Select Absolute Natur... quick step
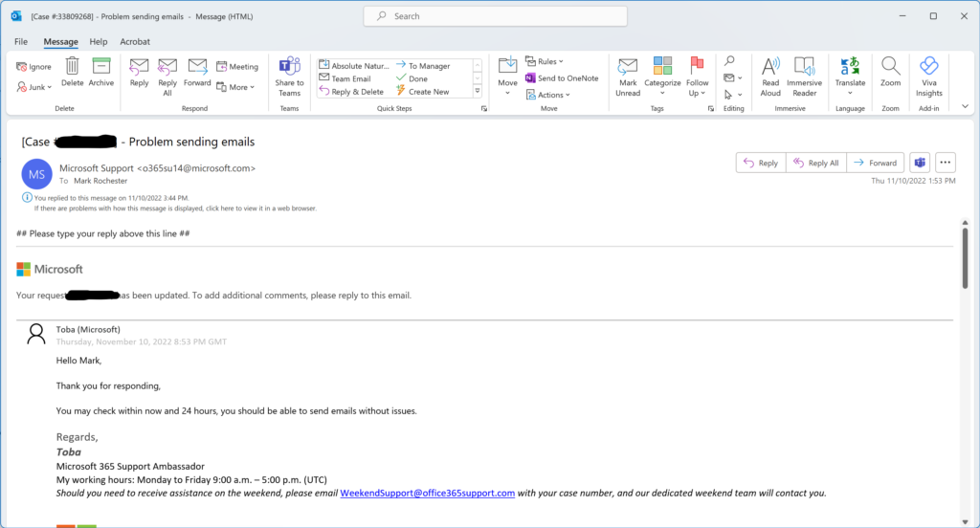The height and width of the screenshot is (528, 980). click(x=354, y=66)
